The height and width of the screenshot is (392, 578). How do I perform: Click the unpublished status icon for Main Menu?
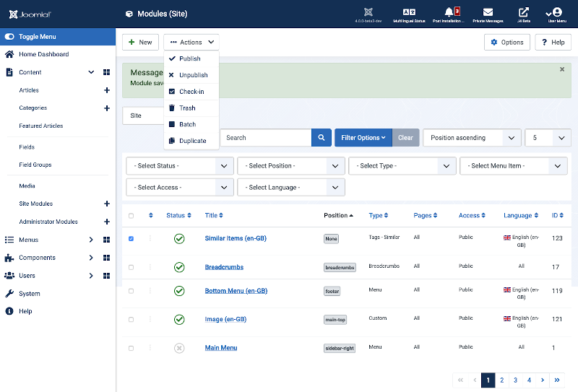point(179,348)
